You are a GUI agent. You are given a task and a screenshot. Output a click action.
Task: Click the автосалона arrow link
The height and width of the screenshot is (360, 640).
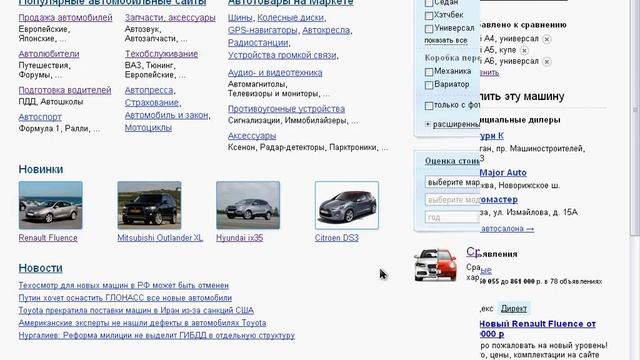(507, 229)
